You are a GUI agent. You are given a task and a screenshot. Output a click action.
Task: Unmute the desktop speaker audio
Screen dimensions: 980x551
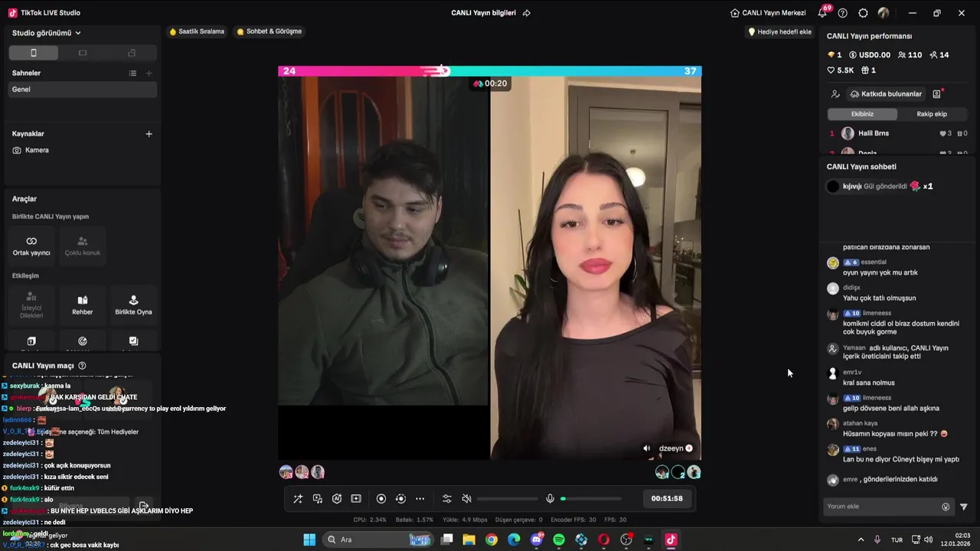pos(466,499)
